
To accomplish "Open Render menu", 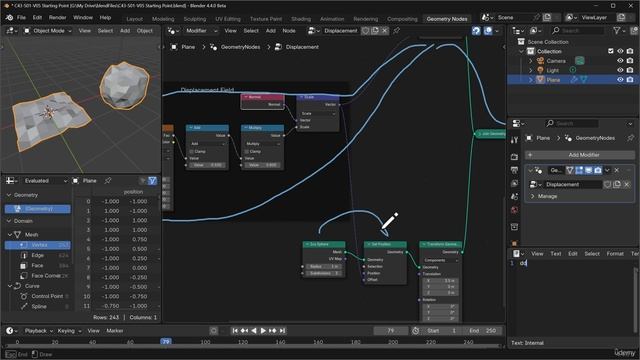I will coord(58,18).
